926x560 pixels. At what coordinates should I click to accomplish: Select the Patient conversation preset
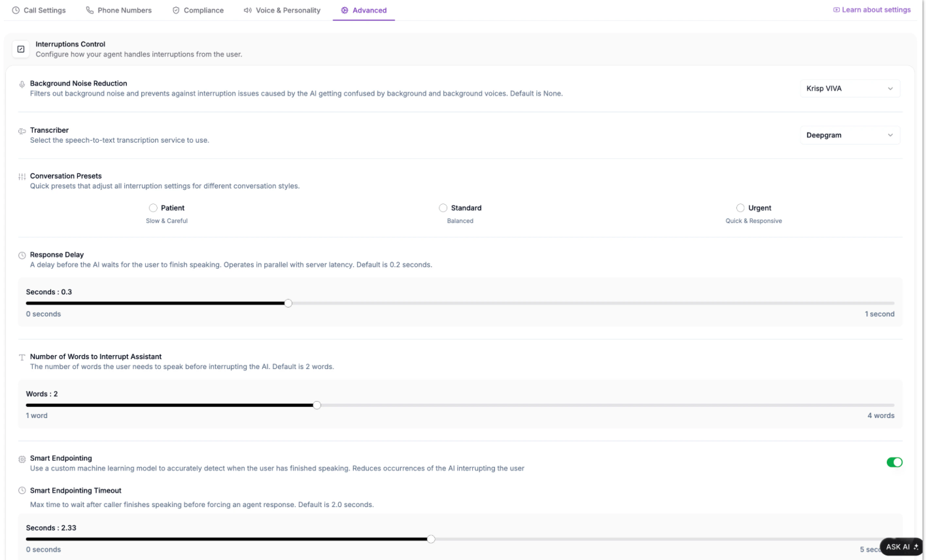(153, 208)
